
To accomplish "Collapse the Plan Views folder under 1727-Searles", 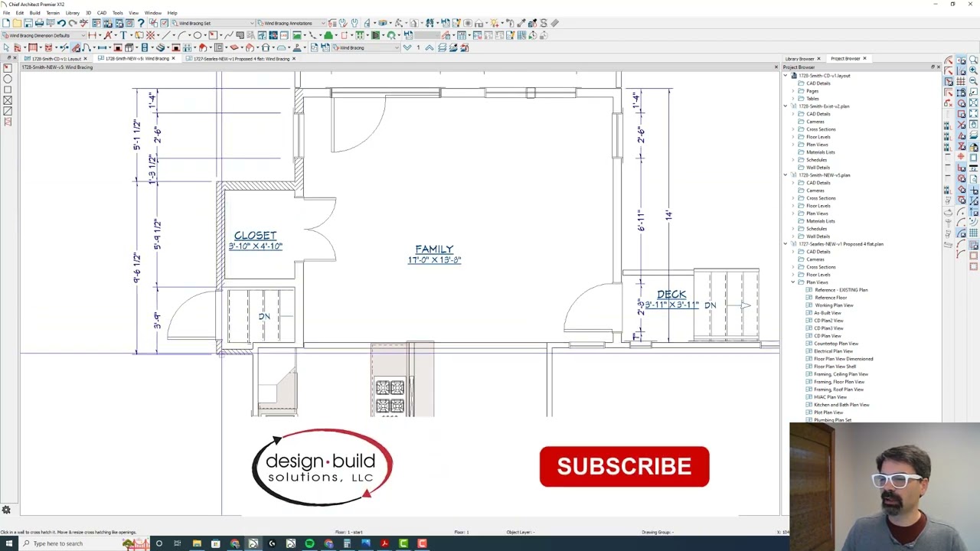I will pos(793,282).
